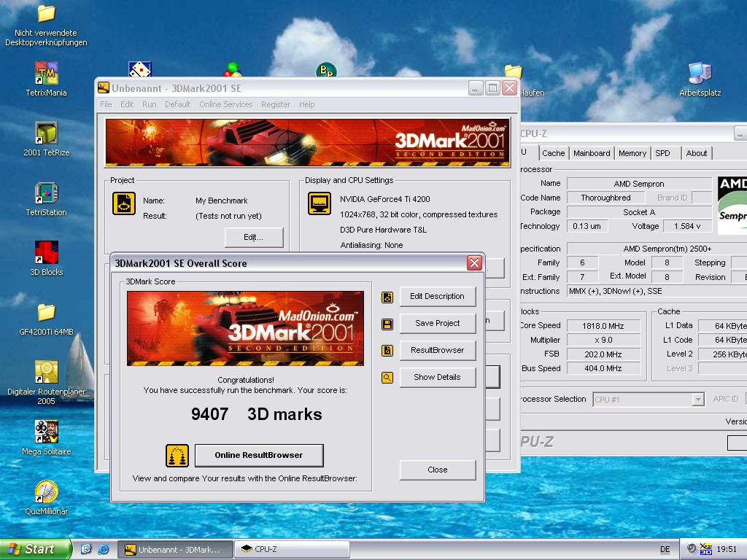
Task: Click the NVIDIA GeForce4 Ti 4200 text
Action: click(385, 199)
